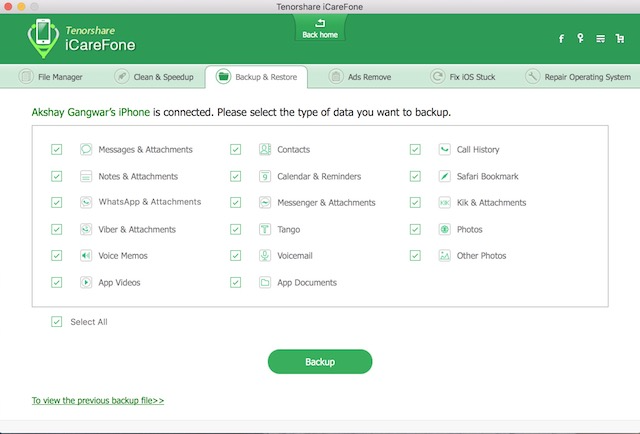Toggle the Photos checkbox
The width and height of the screenshot is (640, 434).
pyautogui.click(x=415, y=229)
